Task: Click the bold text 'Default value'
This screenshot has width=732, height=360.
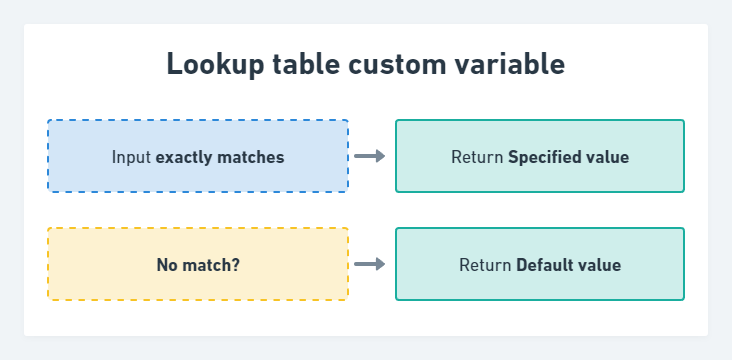Action: point(569,265)
